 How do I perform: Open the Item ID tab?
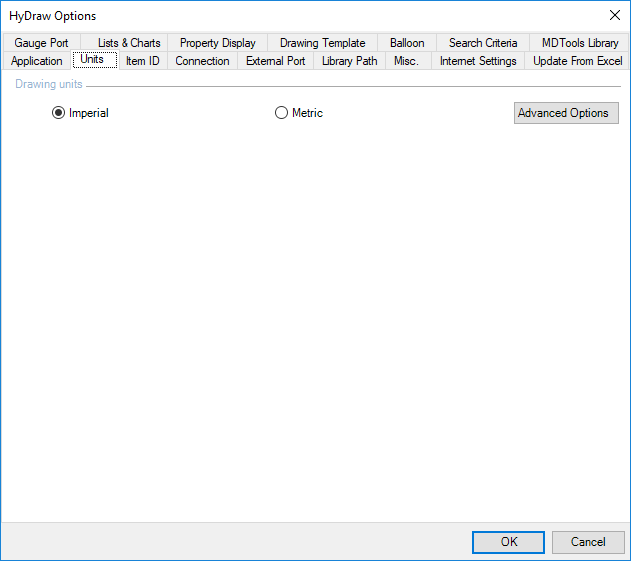143,61
